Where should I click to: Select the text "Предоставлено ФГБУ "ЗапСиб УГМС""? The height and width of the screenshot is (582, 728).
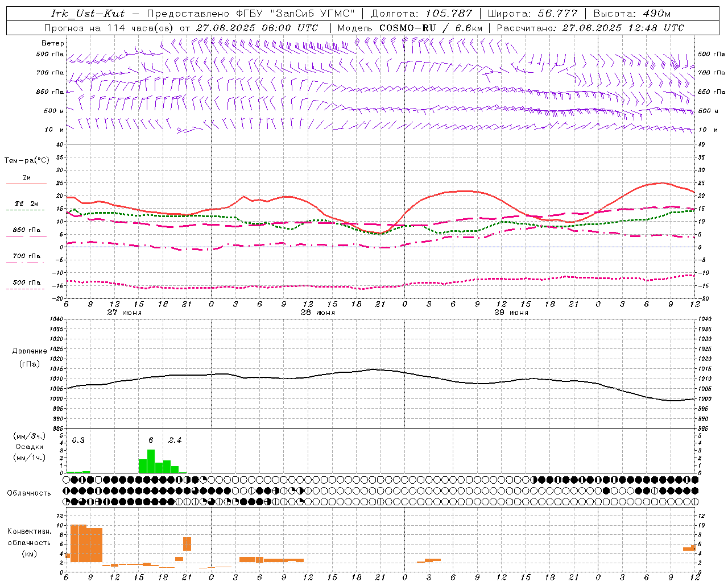(250, 14)
